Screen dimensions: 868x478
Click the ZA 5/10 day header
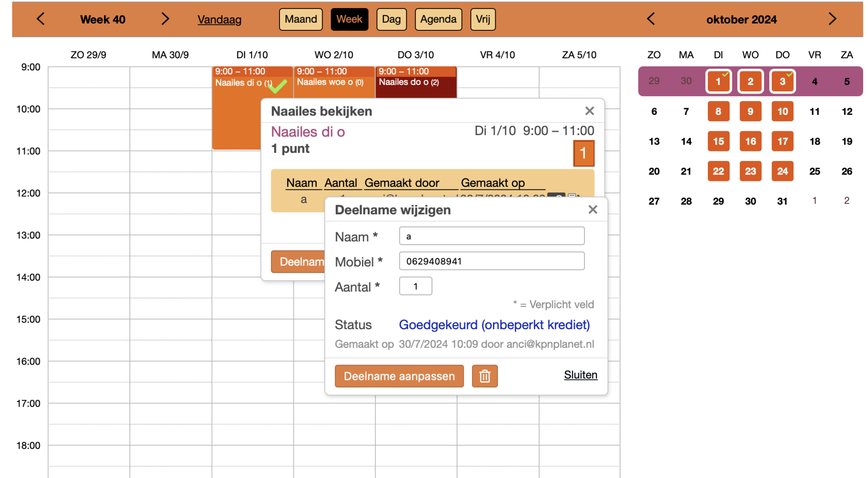click(x=579, y=55)
